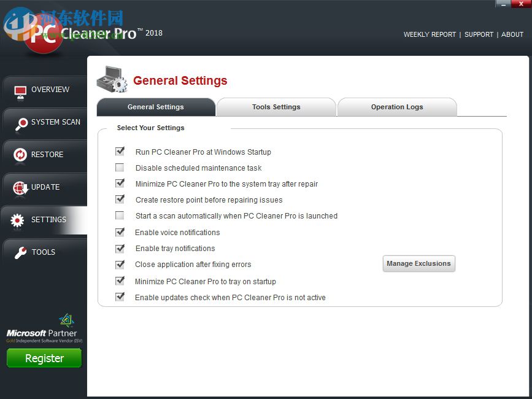Open the Restore section

[44, 155]
